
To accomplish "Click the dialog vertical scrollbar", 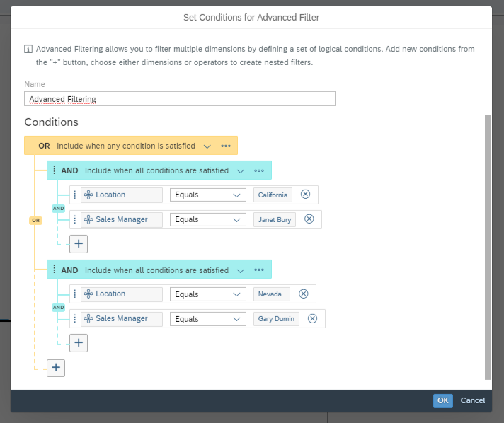I will click(x=488, y=248).
